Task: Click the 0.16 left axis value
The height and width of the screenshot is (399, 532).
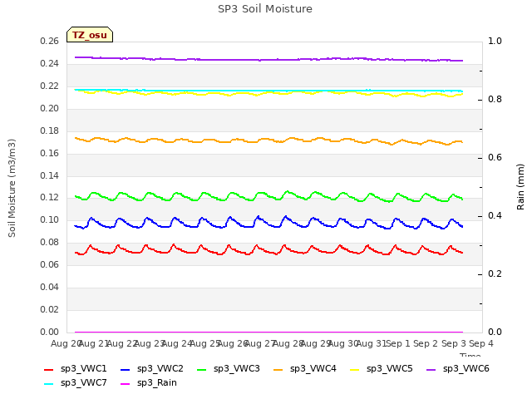Action: [x=50, y=153]
